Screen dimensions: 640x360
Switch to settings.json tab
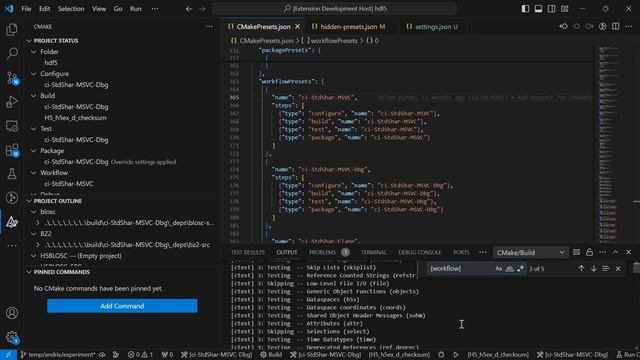point(433,27)
